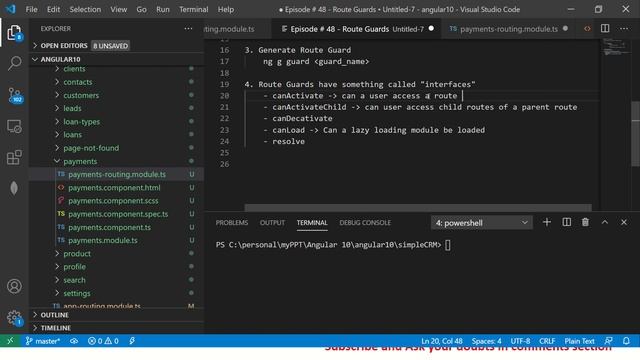Expand the Outline section

(54, 315)
